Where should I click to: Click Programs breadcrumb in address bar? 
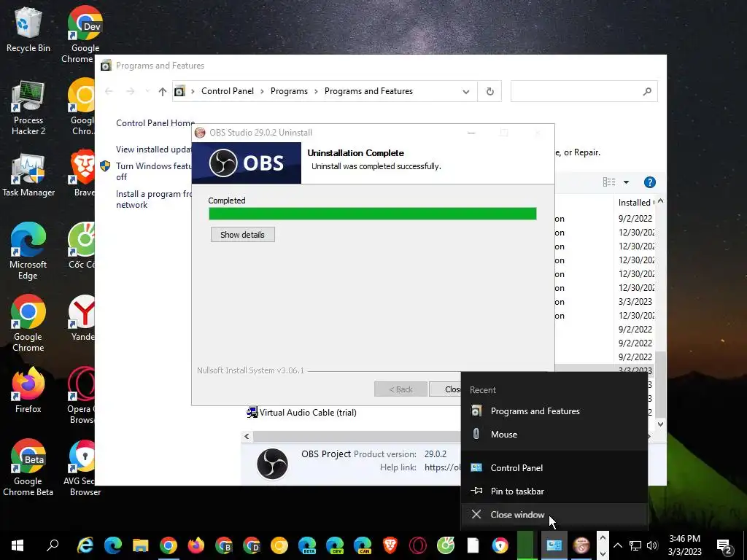tap(289, 91)
